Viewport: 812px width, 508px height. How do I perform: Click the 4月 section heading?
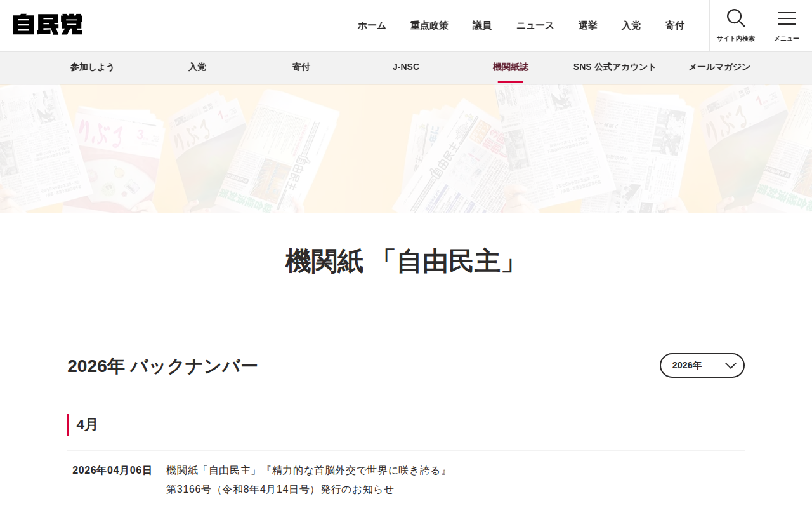point(88,425)
